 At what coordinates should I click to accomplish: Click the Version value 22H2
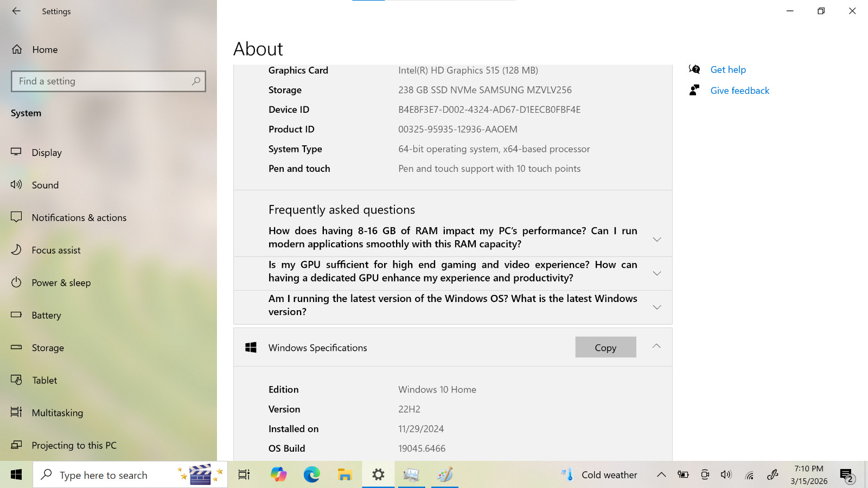[409, 409]
